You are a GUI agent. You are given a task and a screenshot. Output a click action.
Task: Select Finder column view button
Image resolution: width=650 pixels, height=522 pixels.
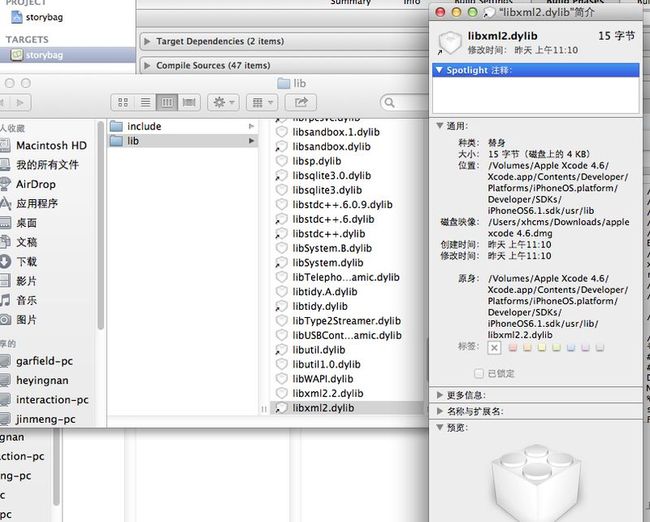(167, 102)
